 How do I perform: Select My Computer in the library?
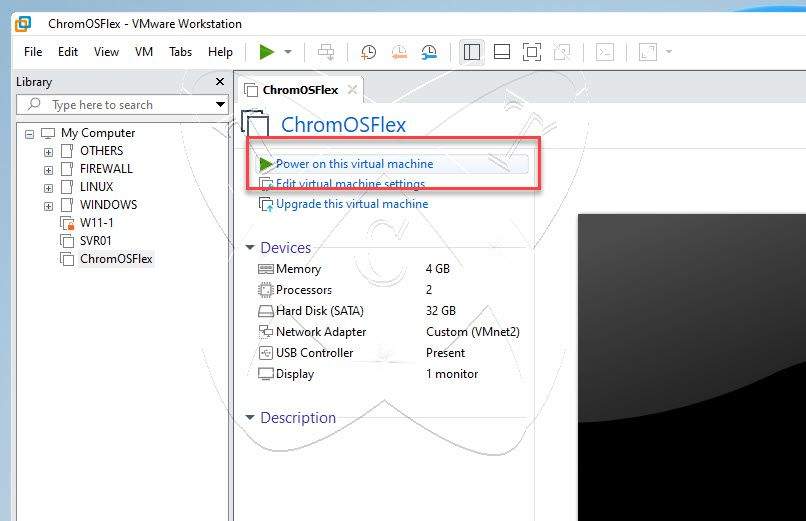[98, 133]
